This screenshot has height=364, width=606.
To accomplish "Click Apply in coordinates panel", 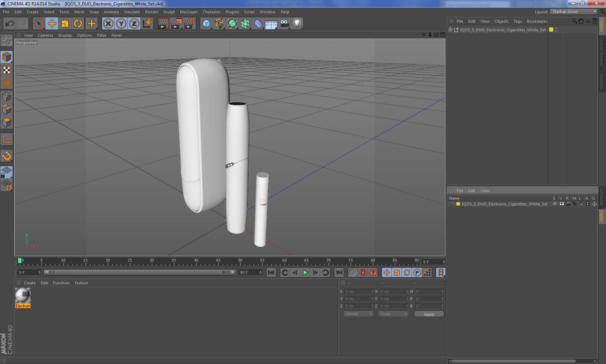I will click(429, 314).
